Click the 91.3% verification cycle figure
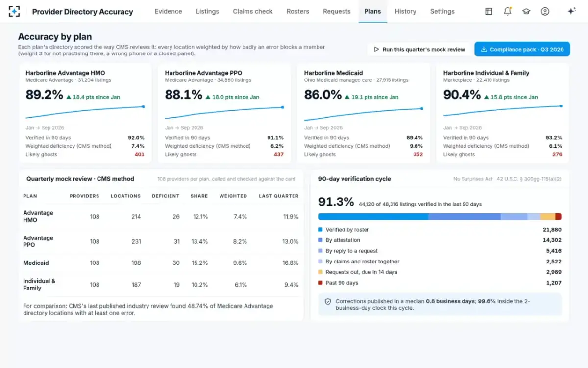 [336, 202]
